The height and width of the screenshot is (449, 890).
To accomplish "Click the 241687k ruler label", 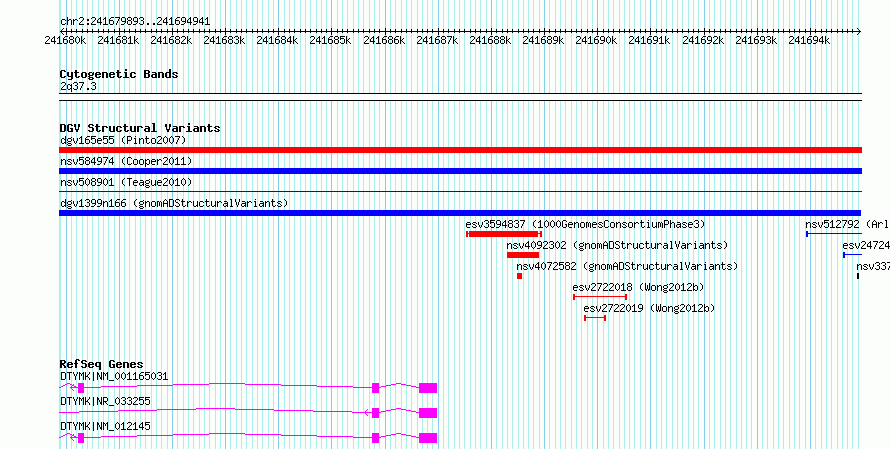I will tap(437, 40).
